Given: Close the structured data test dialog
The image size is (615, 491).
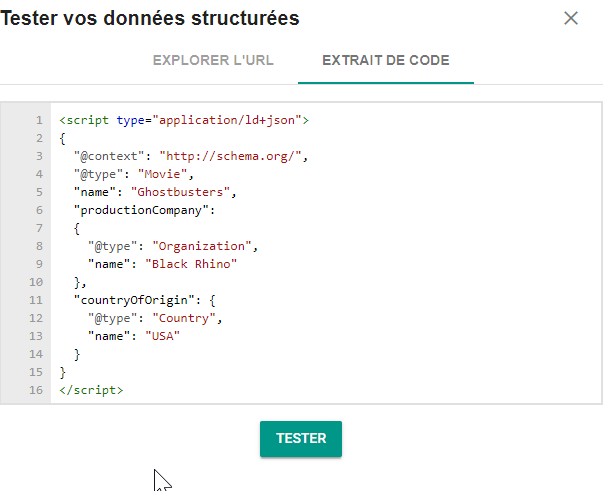Looking at the screenshot, I should point(571,18).
